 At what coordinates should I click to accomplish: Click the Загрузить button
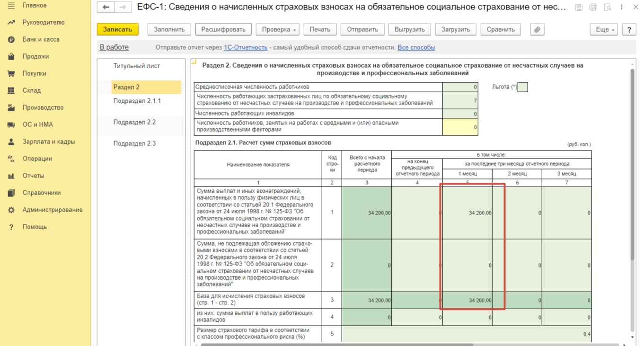456,29
